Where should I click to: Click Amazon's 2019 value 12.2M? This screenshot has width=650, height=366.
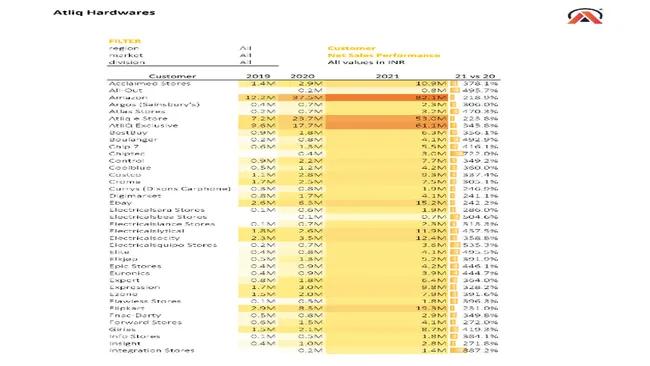260,97
